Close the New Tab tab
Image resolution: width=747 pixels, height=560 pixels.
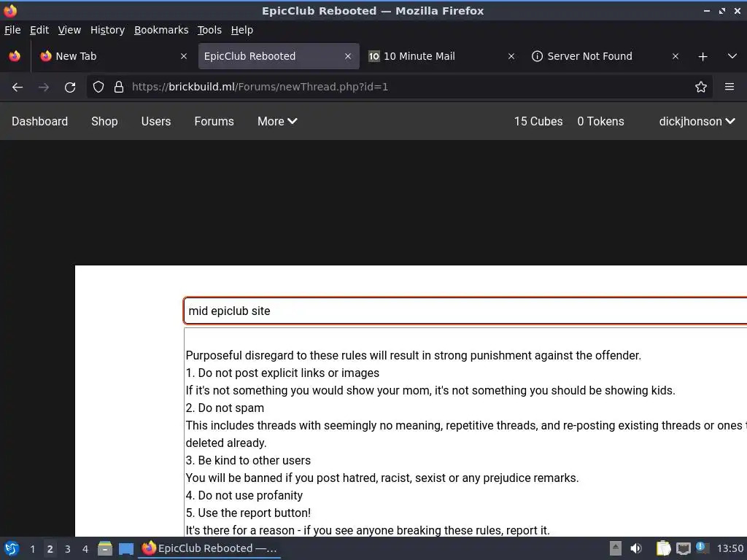[x=183, y=56]
